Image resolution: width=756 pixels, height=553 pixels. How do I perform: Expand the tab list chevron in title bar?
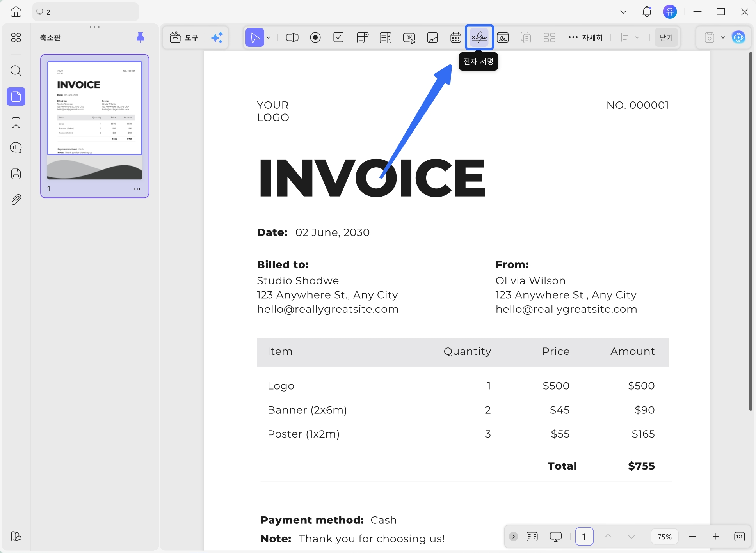click(x=623, y=12)
